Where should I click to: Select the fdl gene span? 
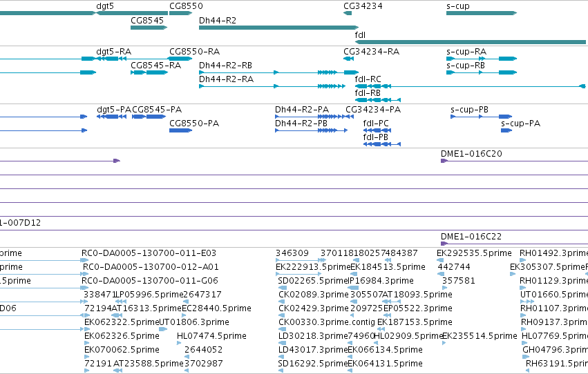pos(471,42)
